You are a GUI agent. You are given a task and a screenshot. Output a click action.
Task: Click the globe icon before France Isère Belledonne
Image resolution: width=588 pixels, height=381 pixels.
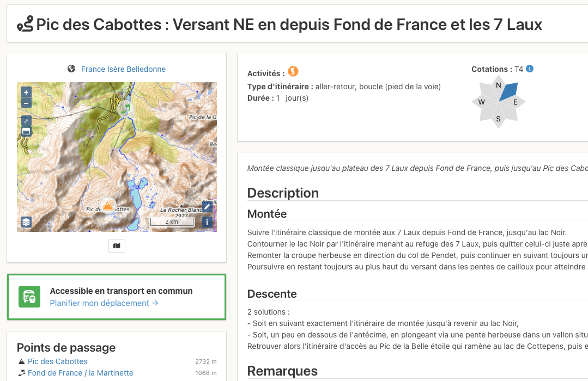point(70,69)
